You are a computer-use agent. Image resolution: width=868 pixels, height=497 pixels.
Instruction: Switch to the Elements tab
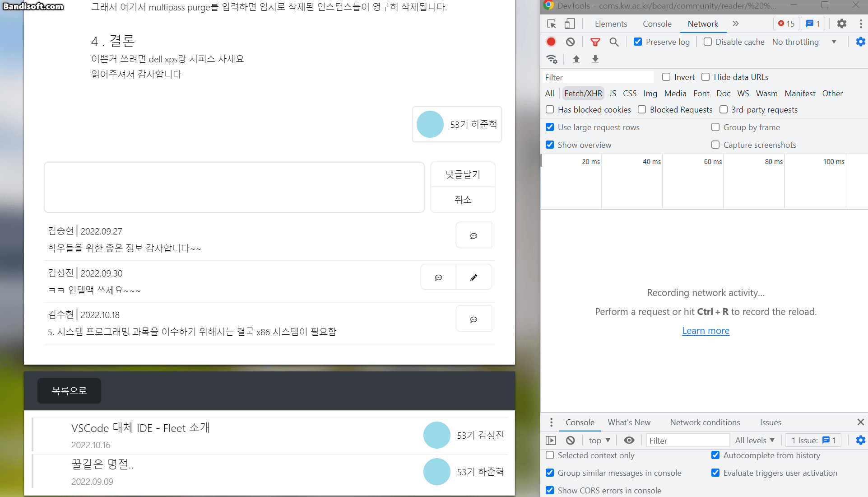tap(611, 24)
